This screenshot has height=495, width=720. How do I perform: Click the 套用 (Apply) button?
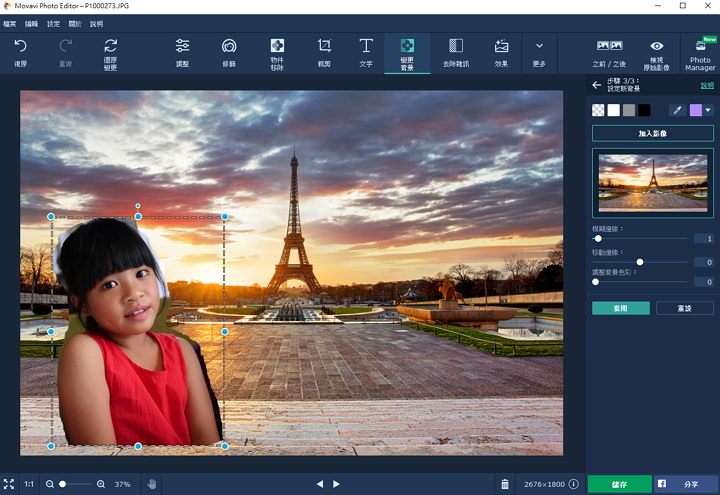point(620,308)
